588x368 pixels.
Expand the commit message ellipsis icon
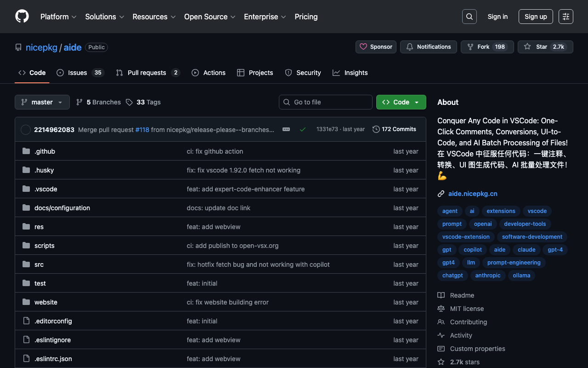point(286,130)
